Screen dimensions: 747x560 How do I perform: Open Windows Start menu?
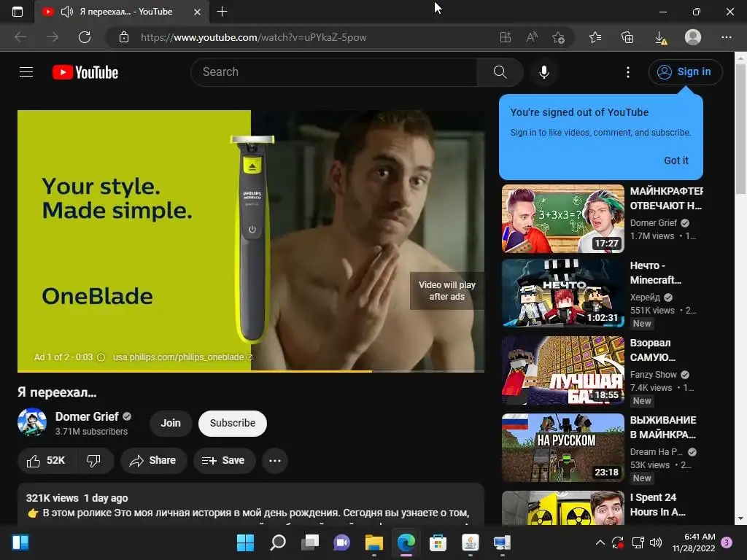[245, 542]
